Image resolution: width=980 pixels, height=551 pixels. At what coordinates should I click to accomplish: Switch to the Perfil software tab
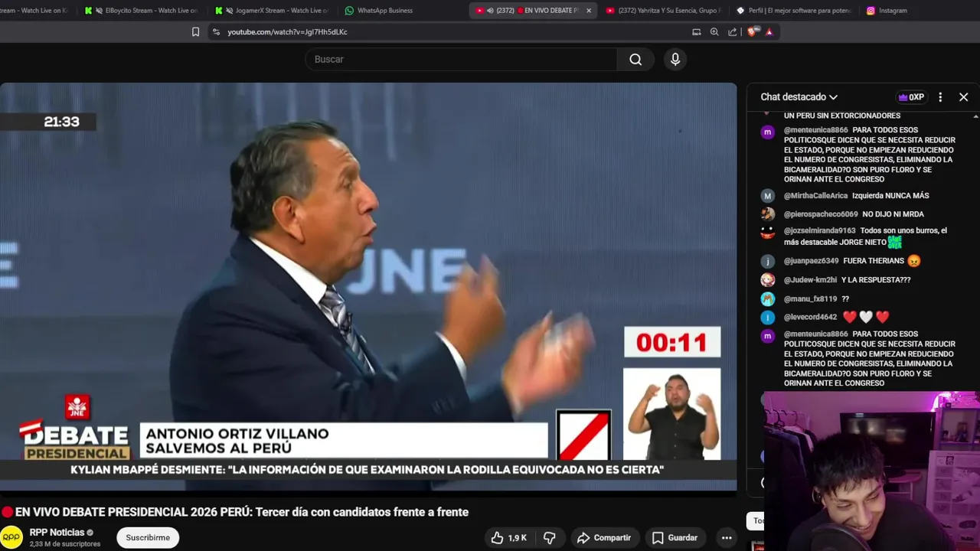(795, 11)
